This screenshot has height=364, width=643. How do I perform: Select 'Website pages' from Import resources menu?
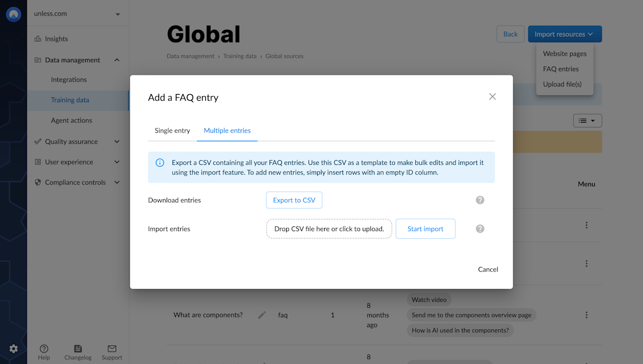click(565, 54)
